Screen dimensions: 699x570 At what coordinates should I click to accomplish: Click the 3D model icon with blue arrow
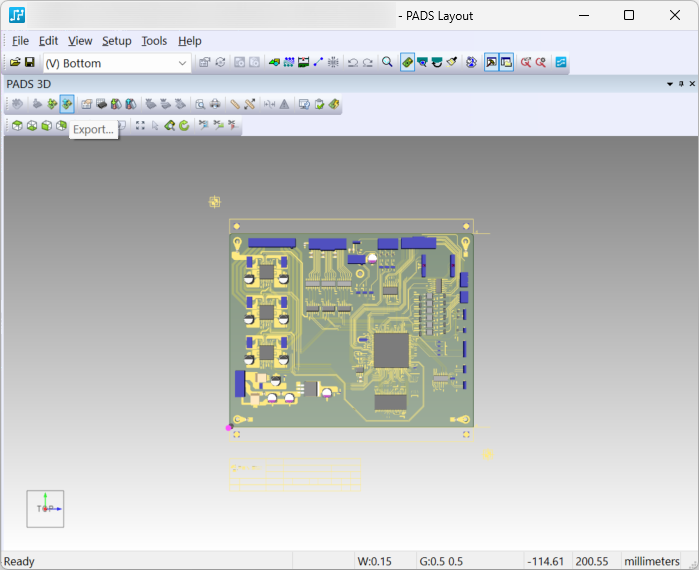[131, 104]
